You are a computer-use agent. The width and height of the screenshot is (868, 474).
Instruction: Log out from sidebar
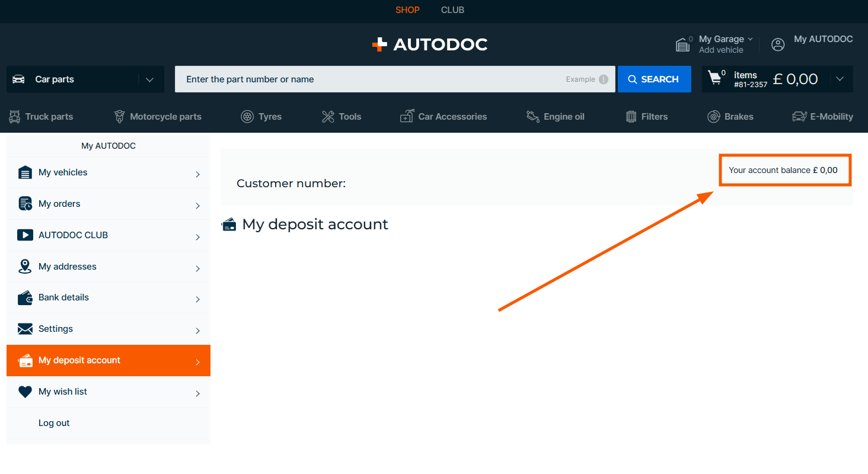click(54, 423)
